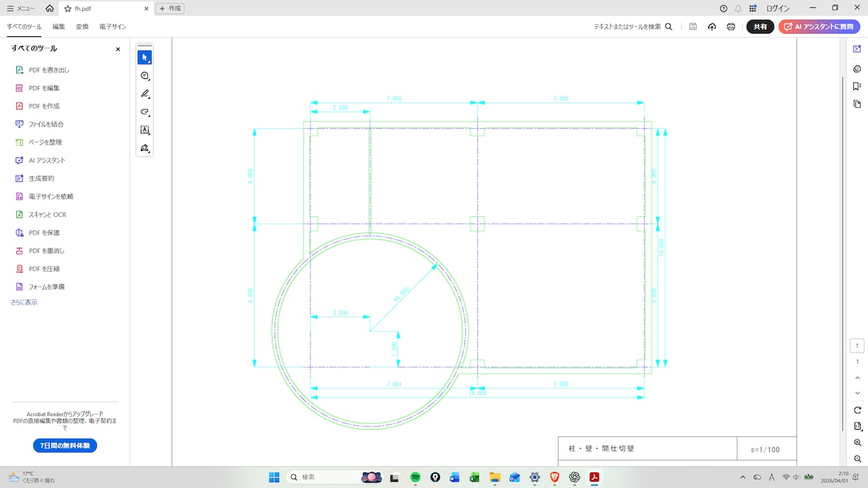Open the ファイルを結合 tool

pyautogui.click(x=40, y=124)
